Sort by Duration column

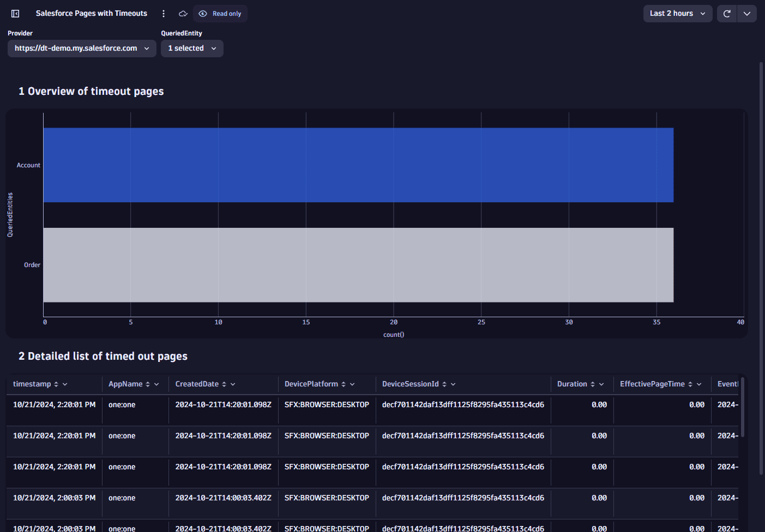click(593, 384)
